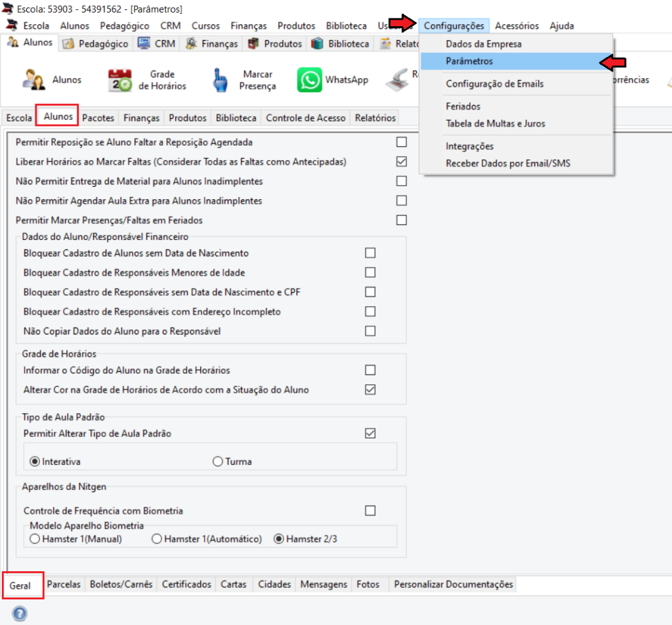This screenshot has width=672, height=625.
Task: Select the Interativa radio button
Action: point(35,461)
